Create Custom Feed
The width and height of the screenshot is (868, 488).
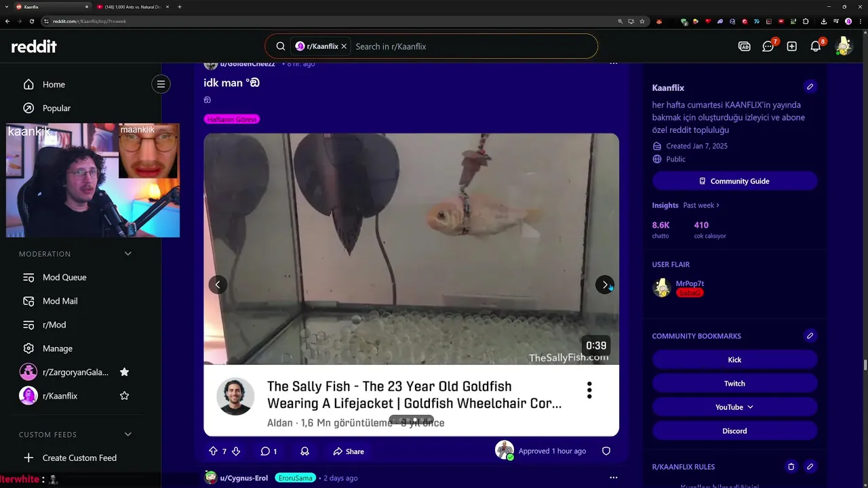point(81,458)
